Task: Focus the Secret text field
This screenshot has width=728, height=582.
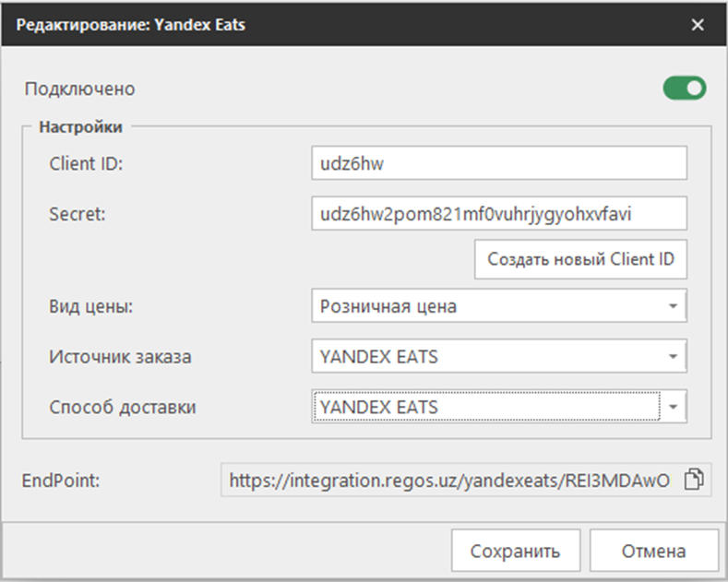Action: [x=498, y=213]
